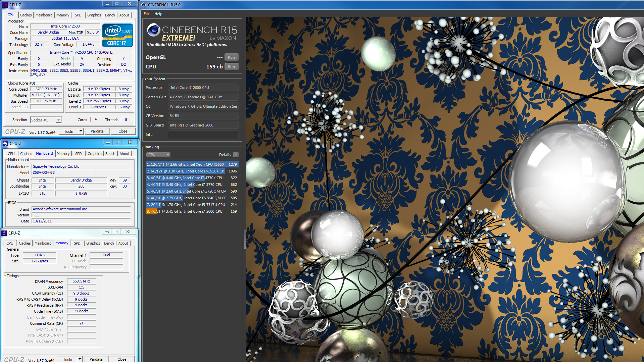
Task: Select i7-3840QM ranking entry
Action: (192, 198)
